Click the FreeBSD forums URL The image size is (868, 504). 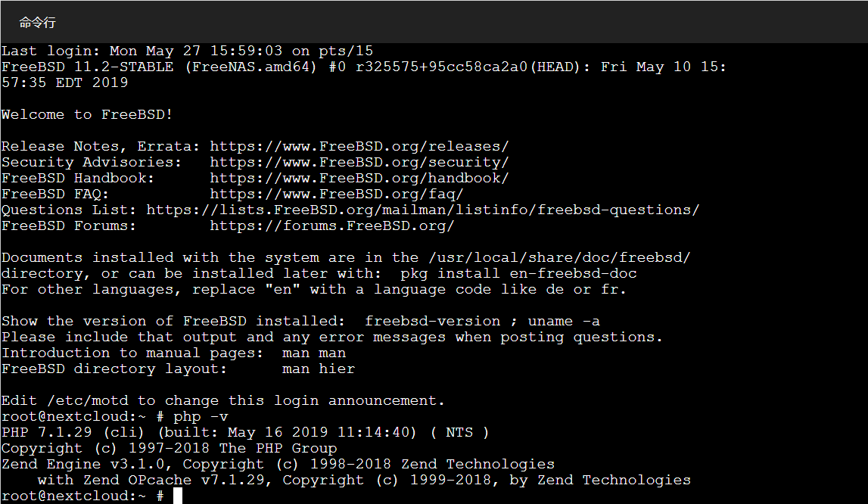coord(332,226)
